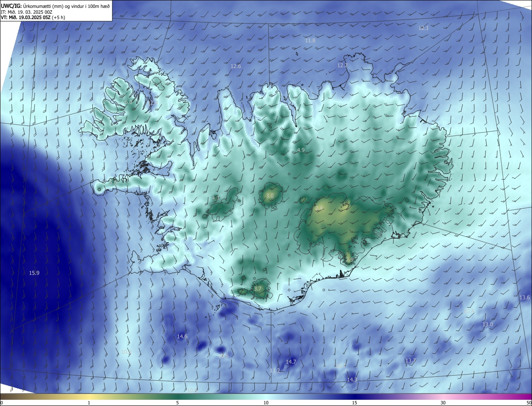
Task: Click the color scale tick label 30
Action: click(443, 403)
